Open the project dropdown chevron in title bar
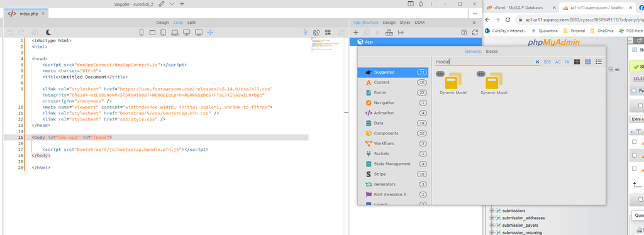Image resolution: width=644 pixels, height=235 pixels. pos(172,4)
